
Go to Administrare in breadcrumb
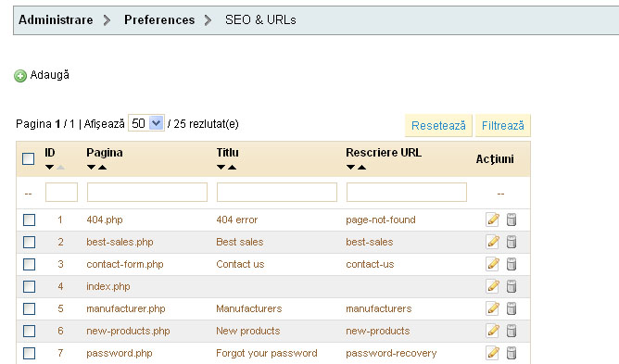pyautogui.click(x=56, y=19)
